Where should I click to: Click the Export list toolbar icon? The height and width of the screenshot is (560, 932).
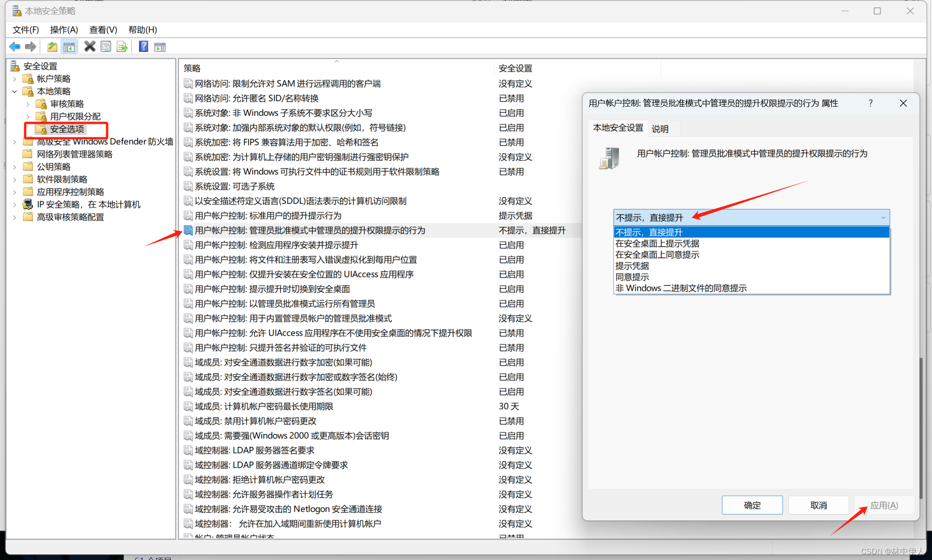(122, 47)
